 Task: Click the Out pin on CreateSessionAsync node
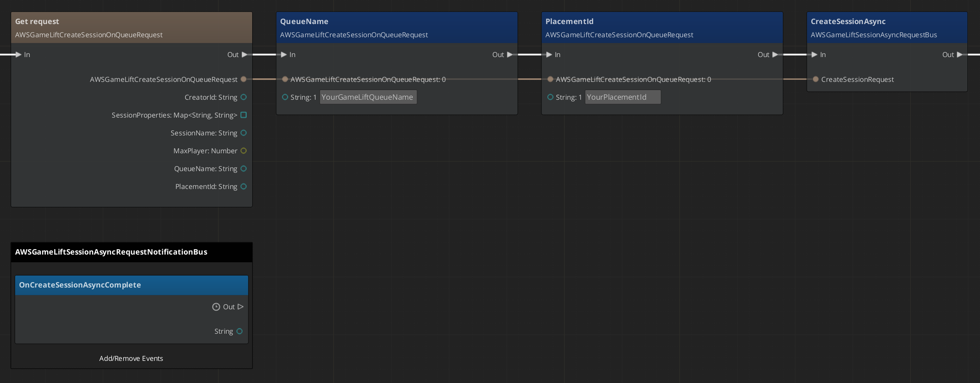958,55
